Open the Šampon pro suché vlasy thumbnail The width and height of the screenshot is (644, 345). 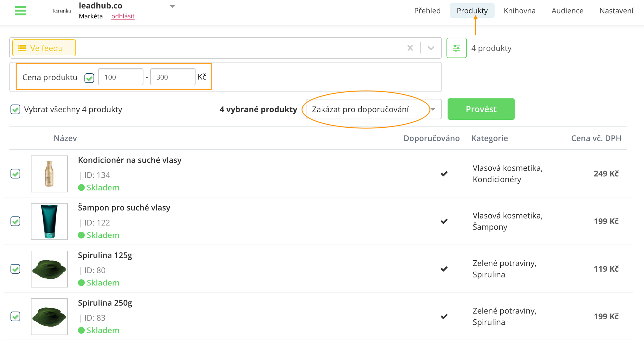pyautogui.click(x=49, y=221)
